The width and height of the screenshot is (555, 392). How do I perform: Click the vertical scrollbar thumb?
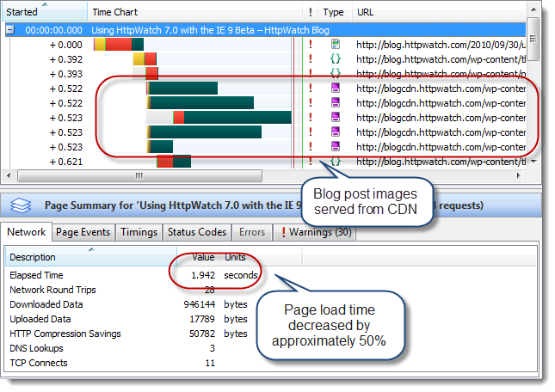coord(533,38)
